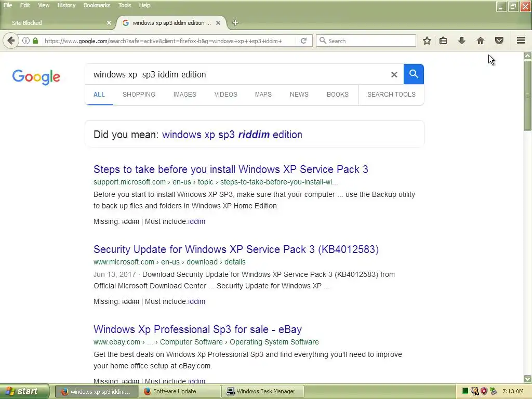Click magnifier icon in Firefox search box

pos(323,41)
